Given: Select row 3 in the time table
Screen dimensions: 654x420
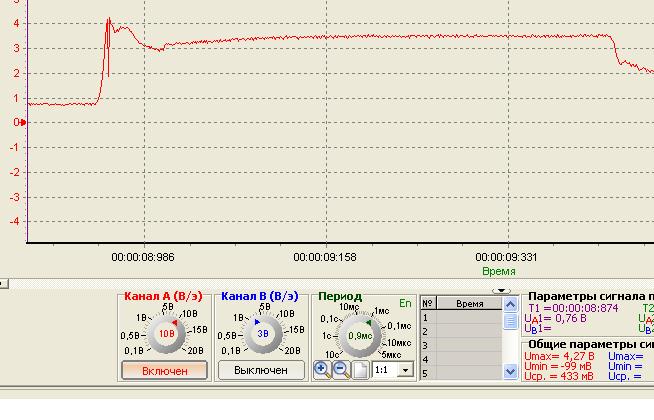Looking at the screenshot, I should pyautogui.click(x=461, y=345).
